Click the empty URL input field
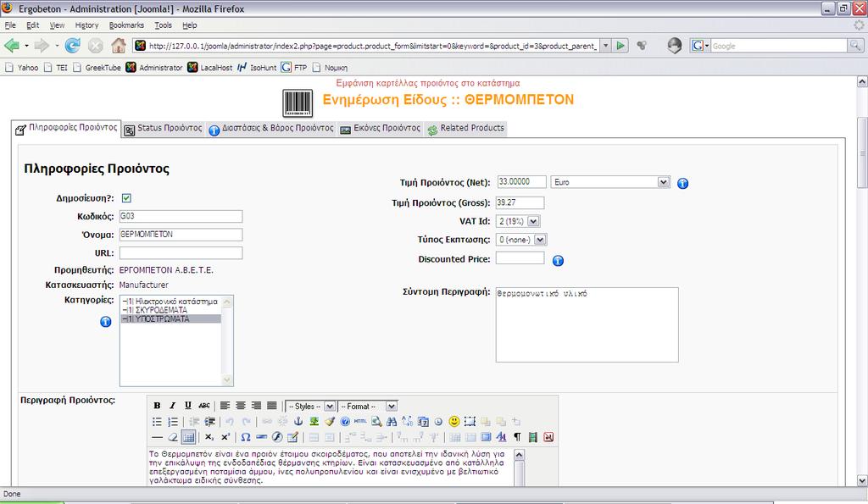 coord(181,252)
